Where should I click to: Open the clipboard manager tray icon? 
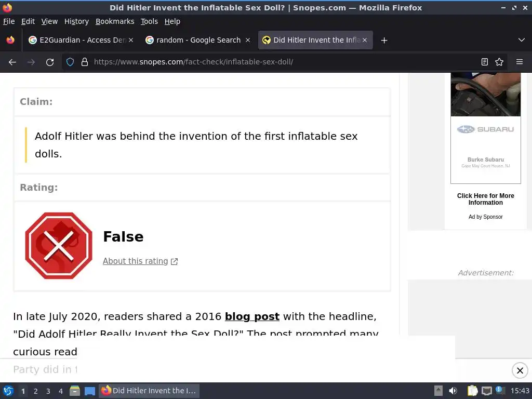pyautogui.click(x=472, y=391)
